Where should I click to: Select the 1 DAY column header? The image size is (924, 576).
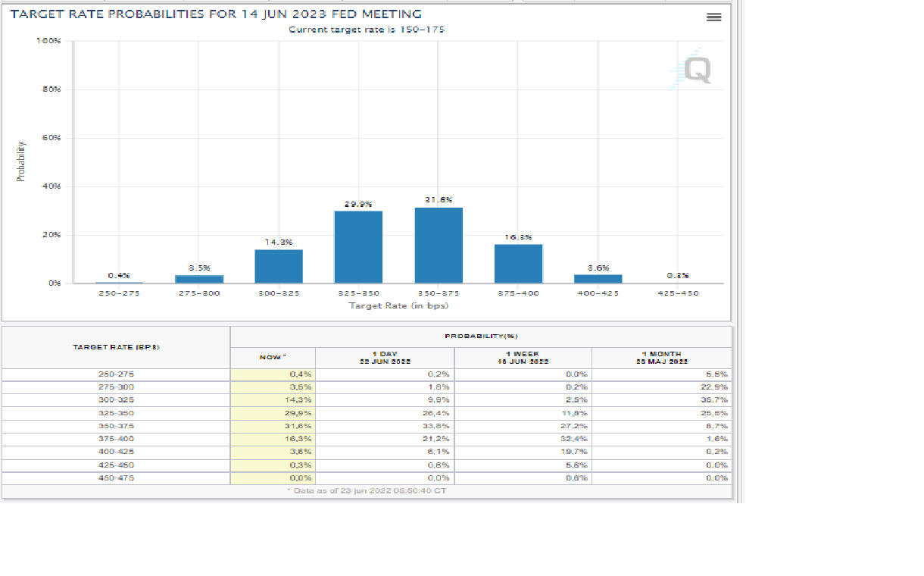point(385,358)
